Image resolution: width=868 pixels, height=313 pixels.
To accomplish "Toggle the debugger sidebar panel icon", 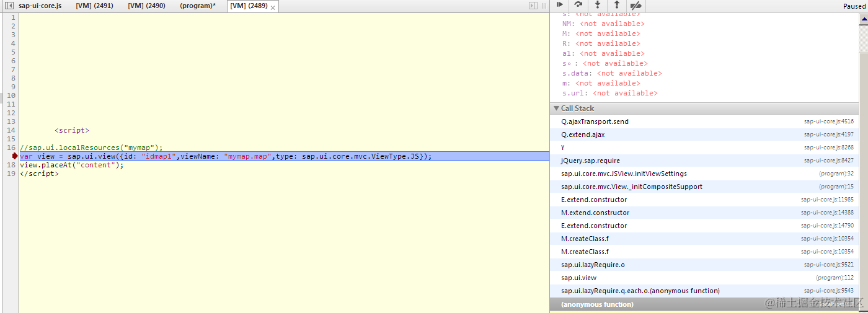I will pyautogui.click(x=533, y=6).
